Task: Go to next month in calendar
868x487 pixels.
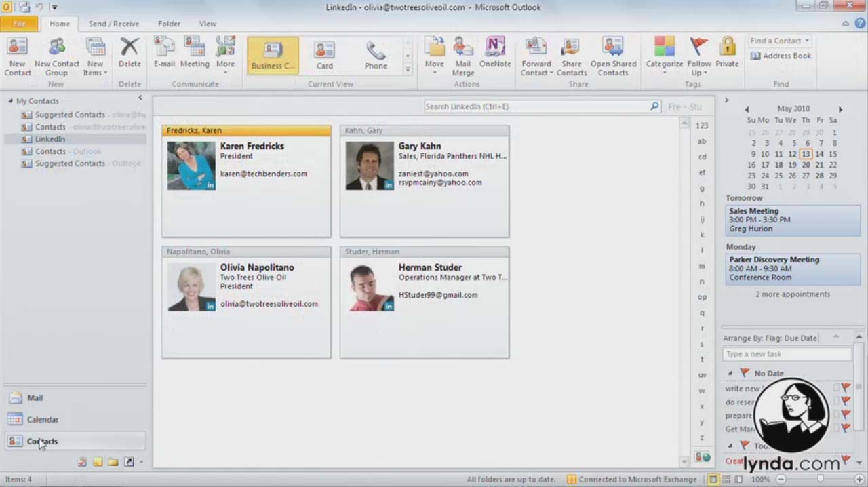Action: [x=840, y=109]
